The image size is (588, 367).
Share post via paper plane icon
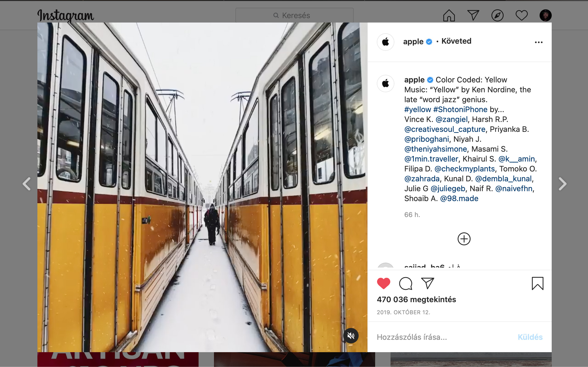[x=427, y=283]
